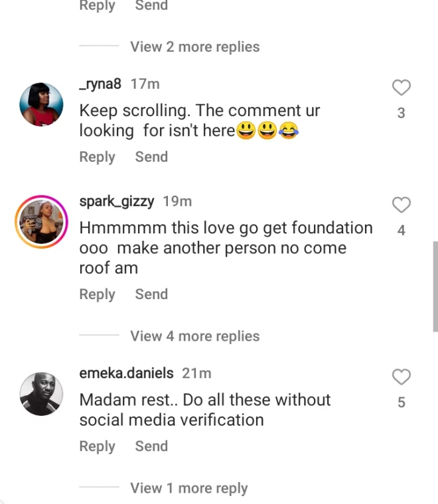
Task: Like spark_gizzy's comment with heart icon
Action: point(401,205)
